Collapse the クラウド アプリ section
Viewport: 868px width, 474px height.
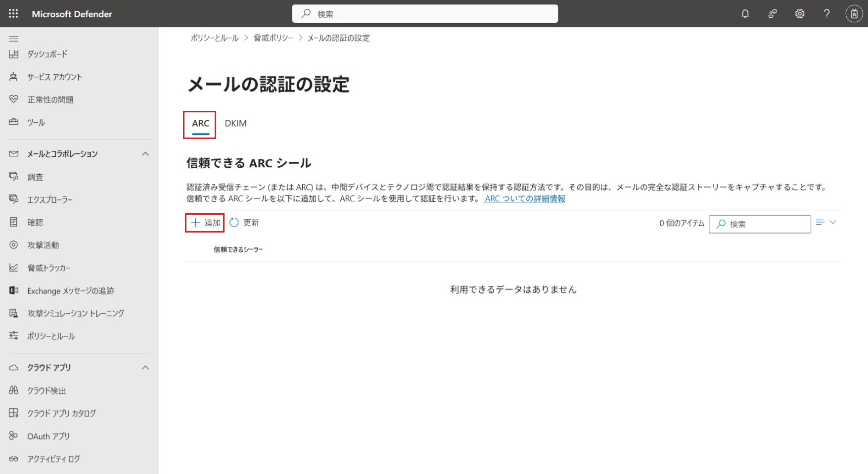(x=145, y=368)
